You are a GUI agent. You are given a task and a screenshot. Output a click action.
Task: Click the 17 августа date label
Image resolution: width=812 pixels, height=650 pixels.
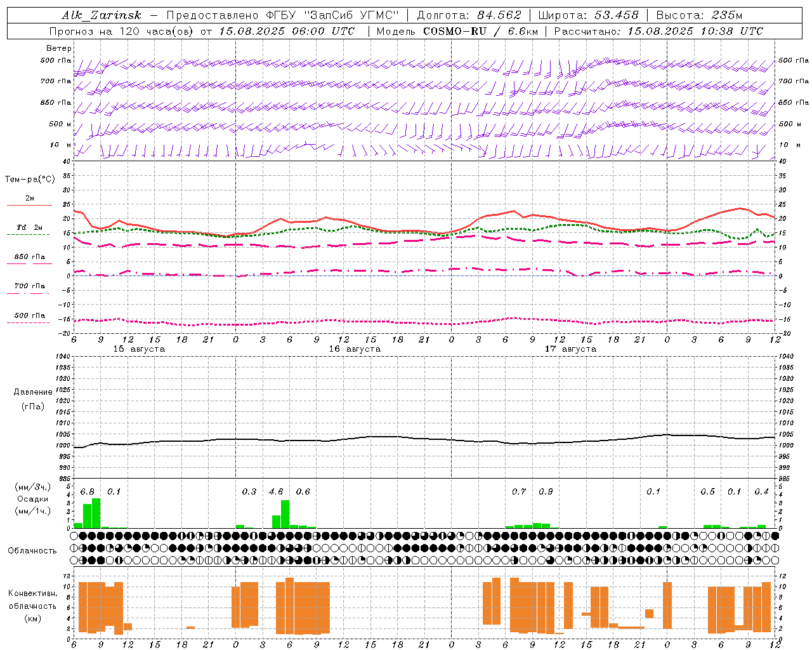570,349
